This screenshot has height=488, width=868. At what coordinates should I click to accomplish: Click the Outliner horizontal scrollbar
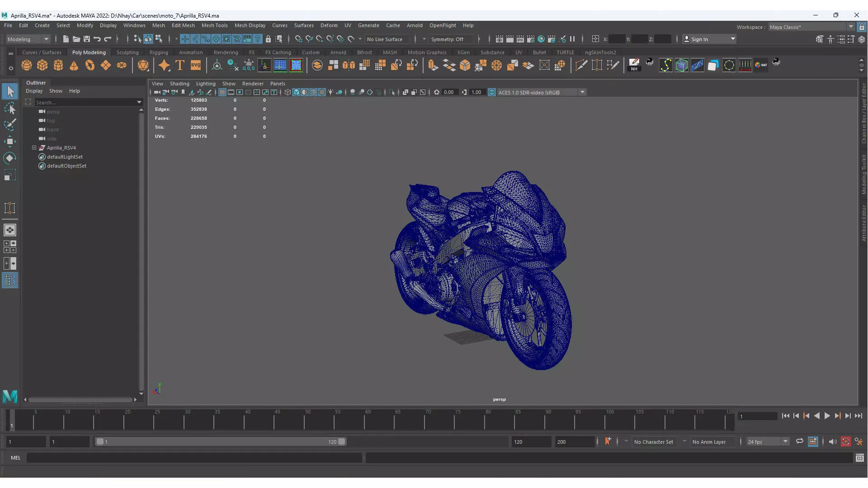(x=80, y=400)
